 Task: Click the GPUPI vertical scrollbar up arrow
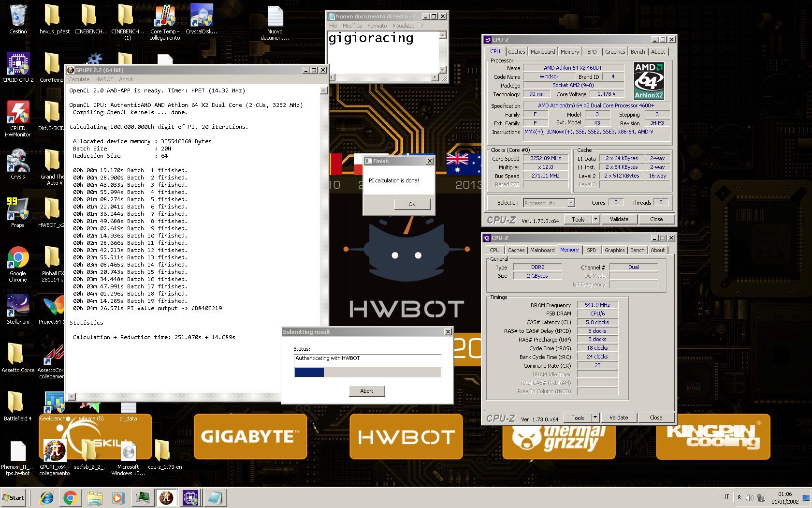coord(323,90)
